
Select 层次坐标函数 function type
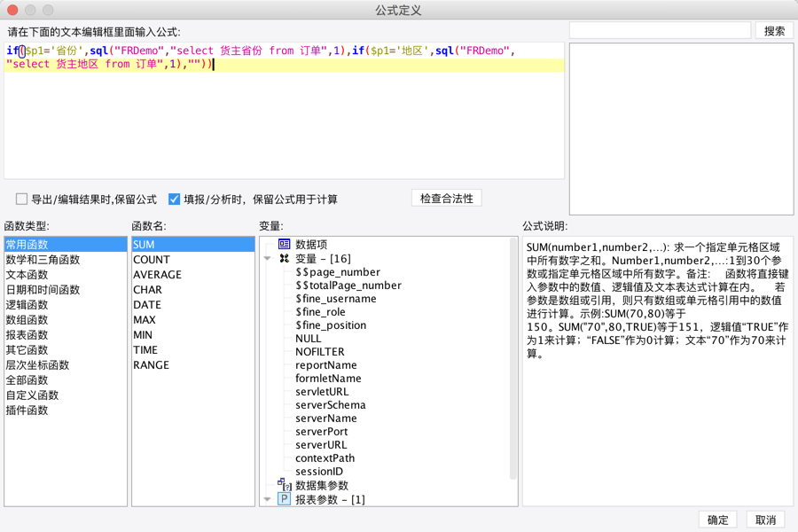[x=66, y=365]
